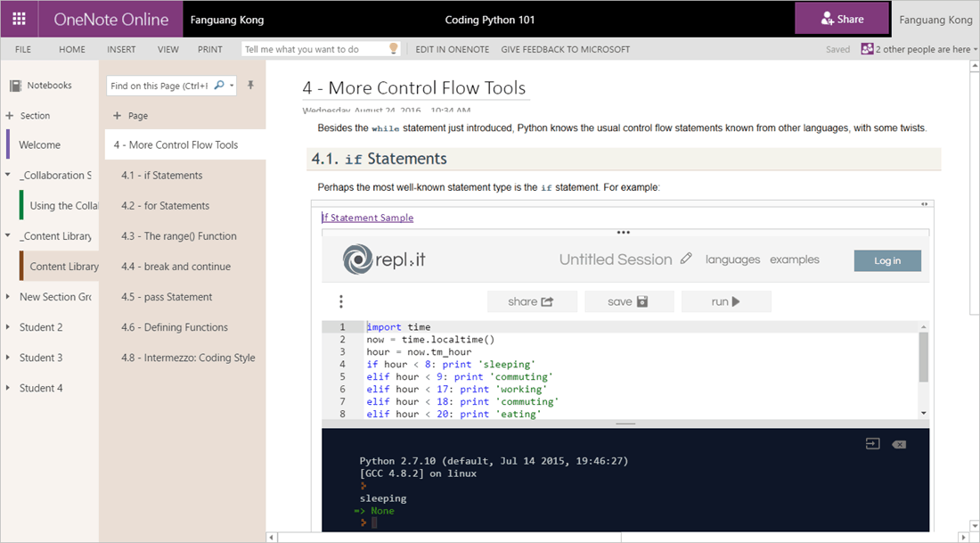
Task: Open the INSERT tab
Action: (x=121, y=49)
